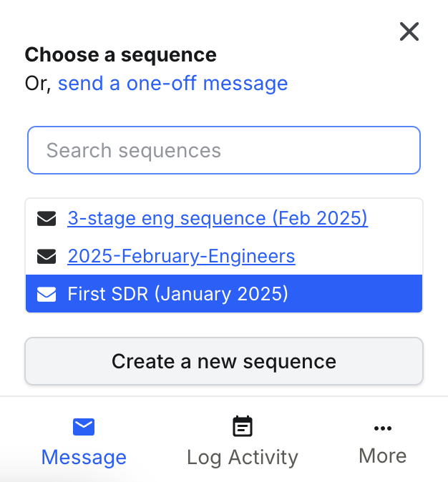Click envelope icon beside 2025-February-Engineers
Viewport: 448px width, 482px height.
(47, 256)
